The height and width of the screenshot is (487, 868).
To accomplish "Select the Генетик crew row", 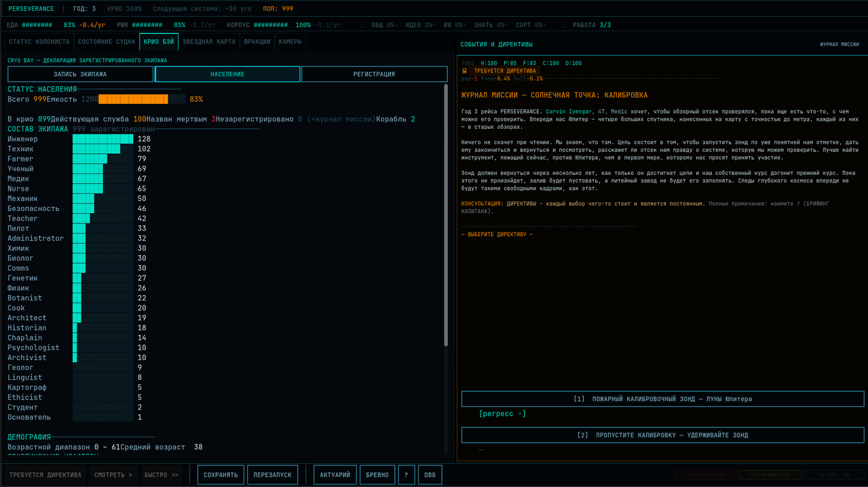I will 79,278.
